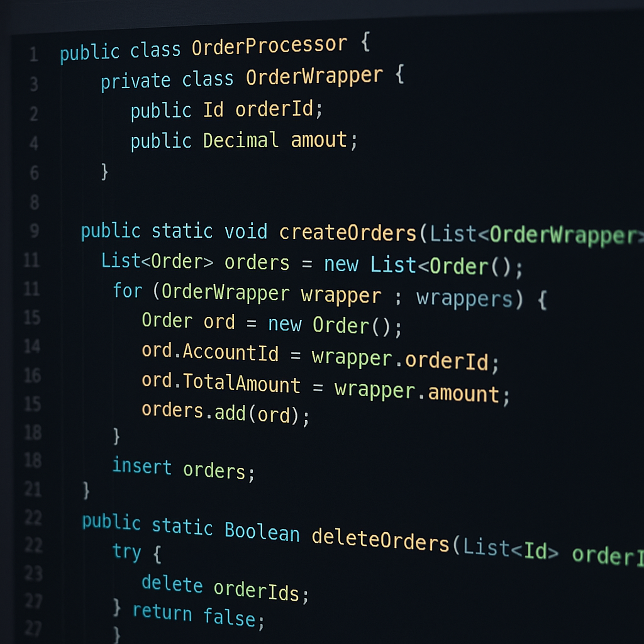The height and width of the screenshot is (644, 644).
Task: Click the OrderProcessor class name
Action: coord(269,46)
